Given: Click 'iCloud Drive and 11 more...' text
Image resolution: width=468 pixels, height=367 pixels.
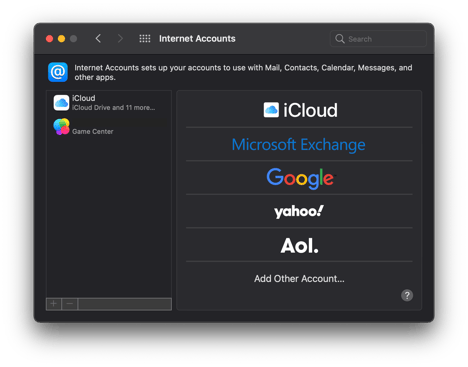Looking at the screenshot, I should pyautogui.click(x=113, y=108).
